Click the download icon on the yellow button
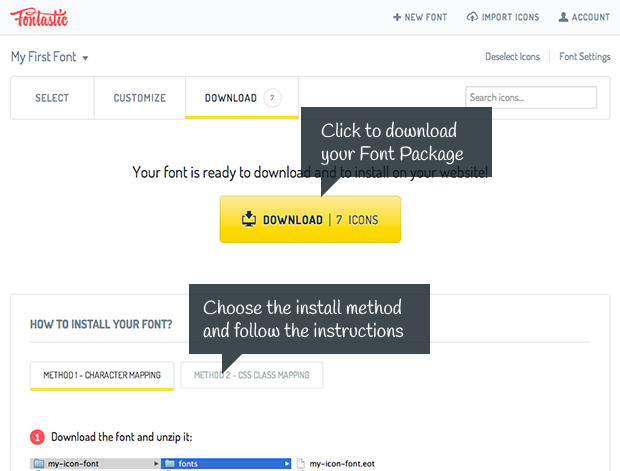 point(249,219)
